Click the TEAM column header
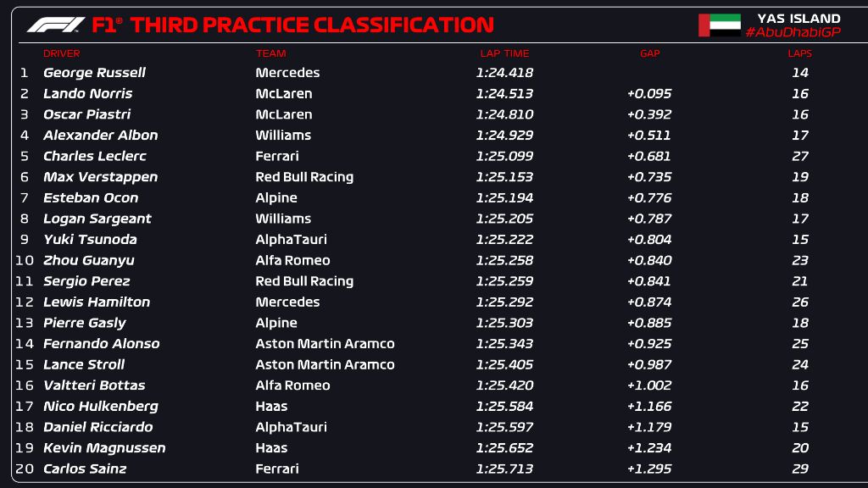The width and height of the screenshot is (868, 488). (x=270, y=53)
